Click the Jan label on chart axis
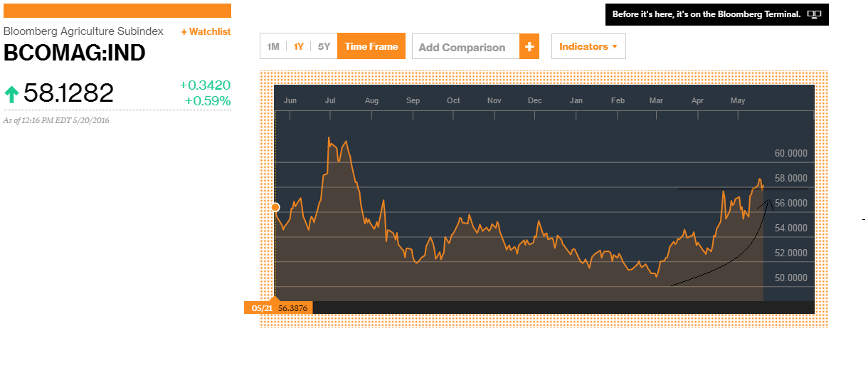Viewport: 868px width, 373px height. [x=576, y=100]
